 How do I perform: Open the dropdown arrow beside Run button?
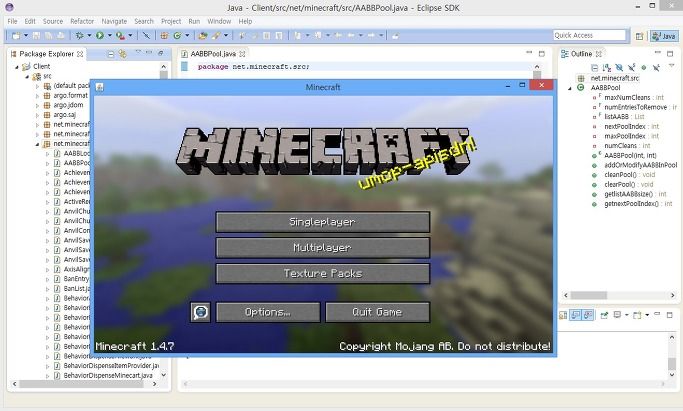click(110, 36)
